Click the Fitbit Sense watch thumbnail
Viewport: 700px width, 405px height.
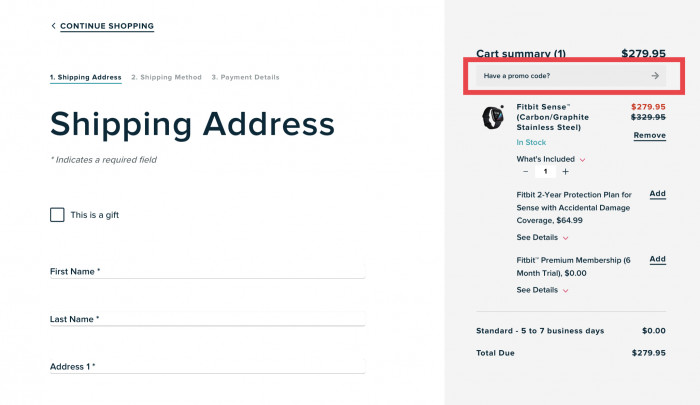click(x=493, y=117)
